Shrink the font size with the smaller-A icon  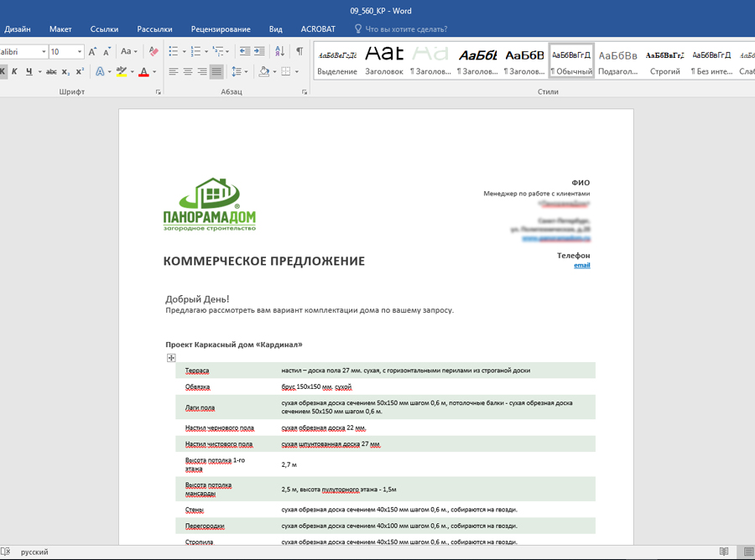pyautogui.click(x=107, y=51)
